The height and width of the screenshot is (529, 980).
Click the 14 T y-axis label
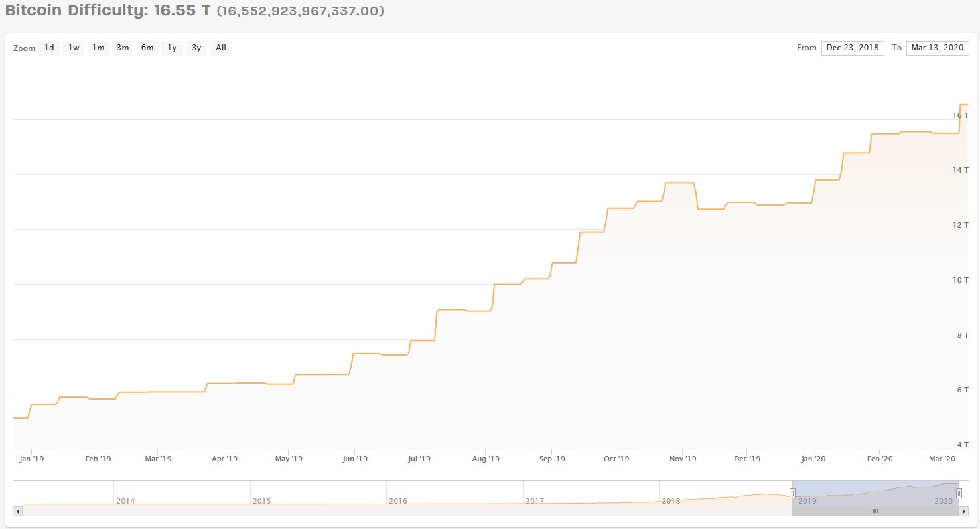click(x=960, y=170)
